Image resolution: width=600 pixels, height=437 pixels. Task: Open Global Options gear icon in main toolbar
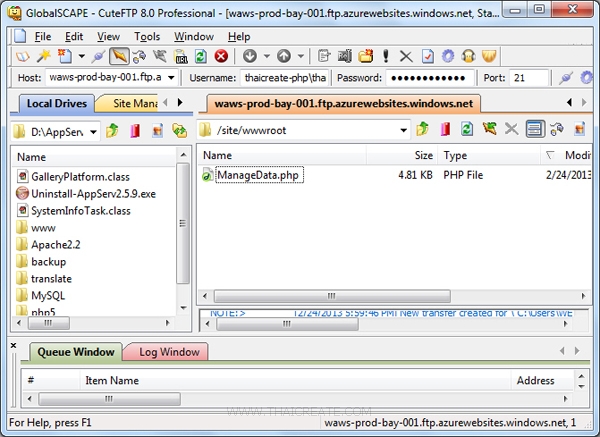[x=448, y=57]
